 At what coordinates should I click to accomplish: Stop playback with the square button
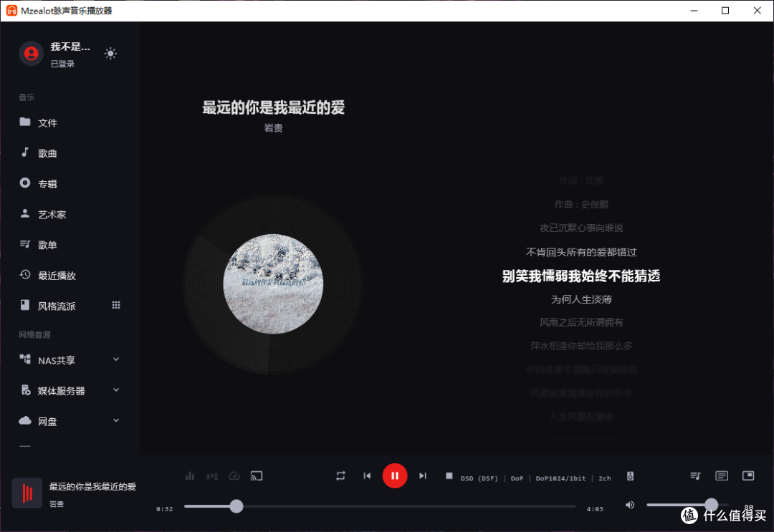(x=449, y=475)
